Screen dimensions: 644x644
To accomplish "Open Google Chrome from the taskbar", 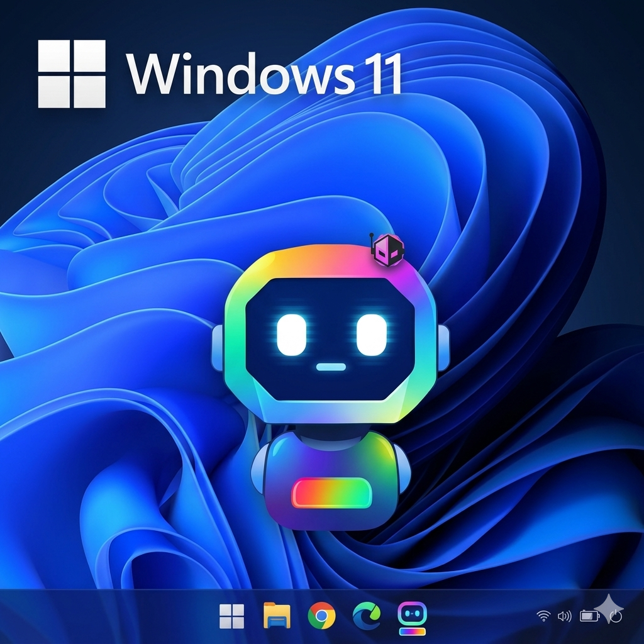I will [x=321, y=616].
